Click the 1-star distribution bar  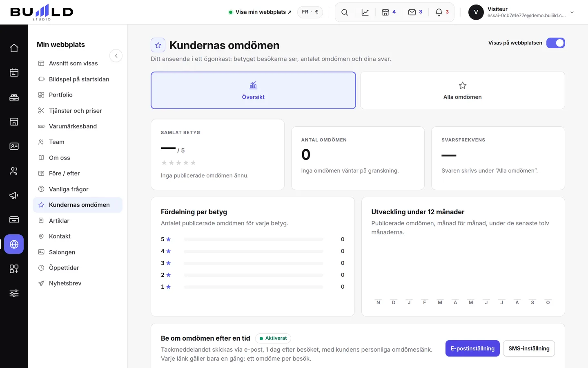point(254,287)
